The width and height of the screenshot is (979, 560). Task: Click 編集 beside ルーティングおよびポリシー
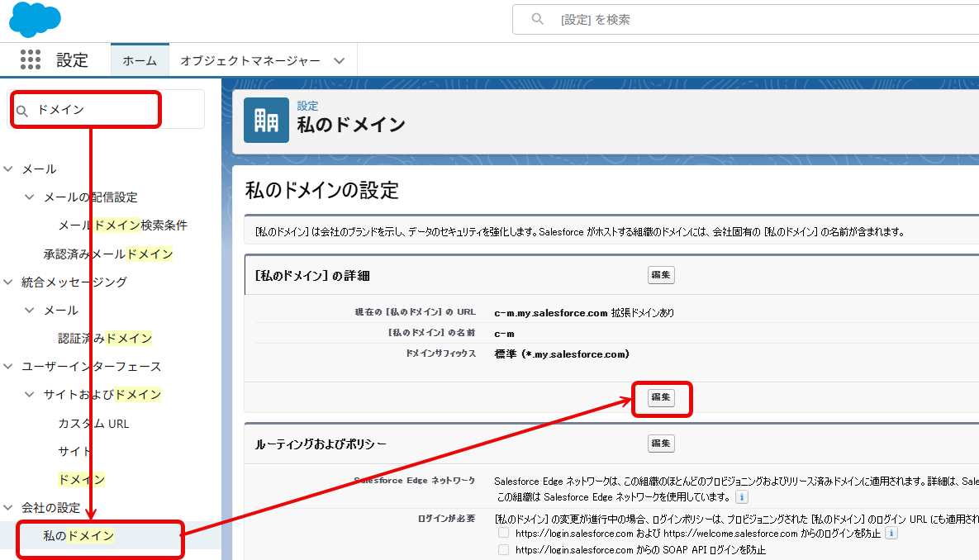pyautogui.click(x=661, y=444)
